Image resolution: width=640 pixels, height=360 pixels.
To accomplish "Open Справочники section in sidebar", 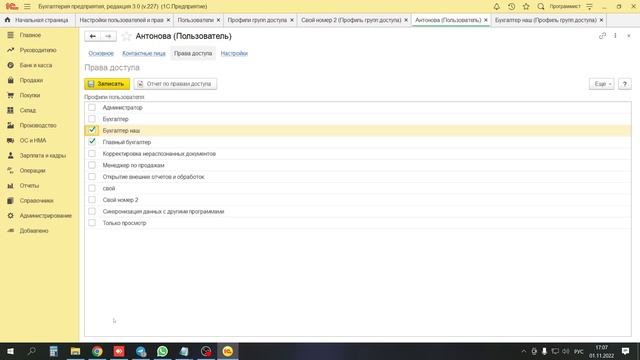I will click(x=36, y=201).
